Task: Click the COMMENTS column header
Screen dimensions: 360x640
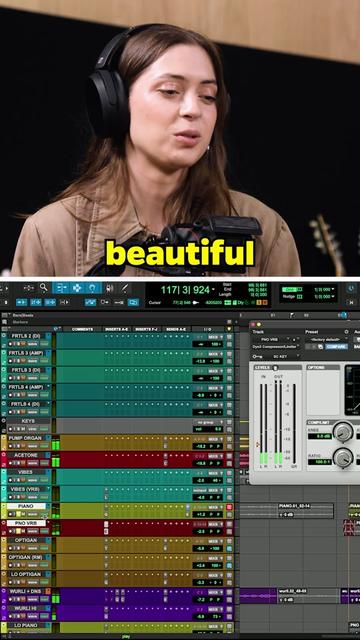Action: (x=82, y=329)
